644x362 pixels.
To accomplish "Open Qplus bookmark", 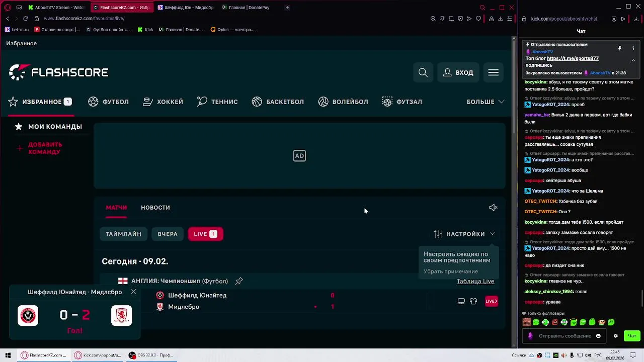I will (232, 30).
